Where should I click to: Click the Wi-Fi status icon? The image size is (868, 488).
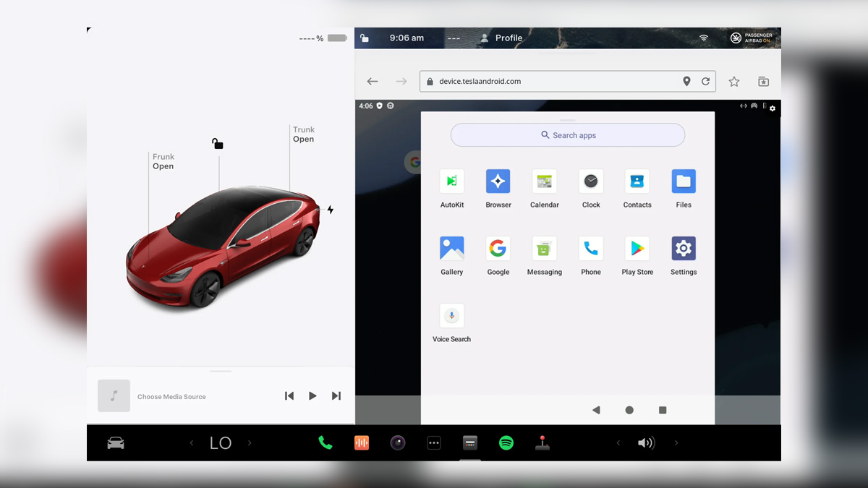[x=704, y=38]
